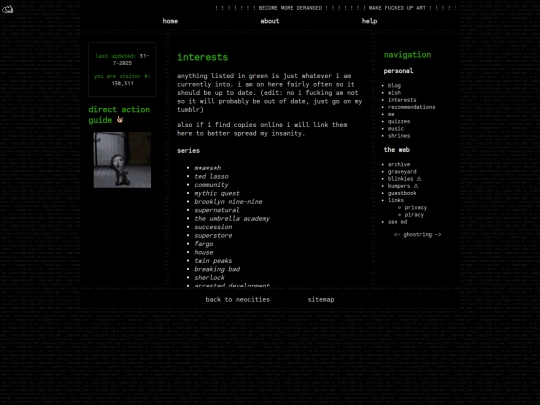Click the 'navigation' sidebar heading

click(x=407, y=55)
